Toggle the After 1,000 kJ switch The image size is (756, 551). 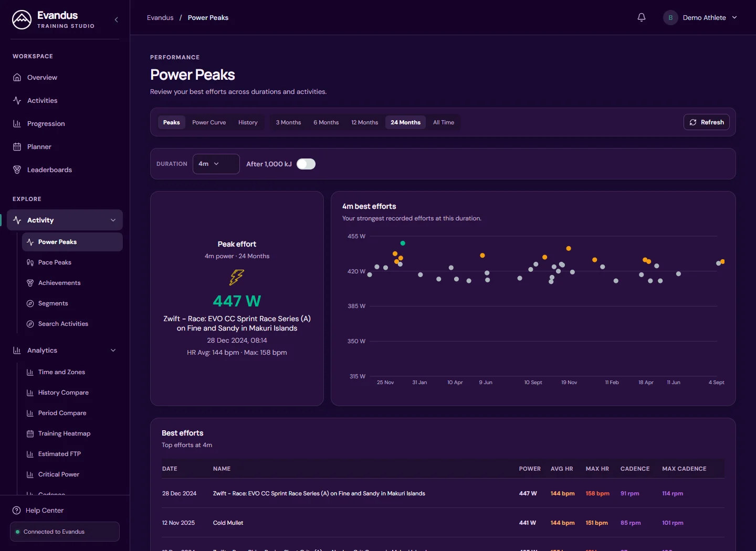pos(306,164)
